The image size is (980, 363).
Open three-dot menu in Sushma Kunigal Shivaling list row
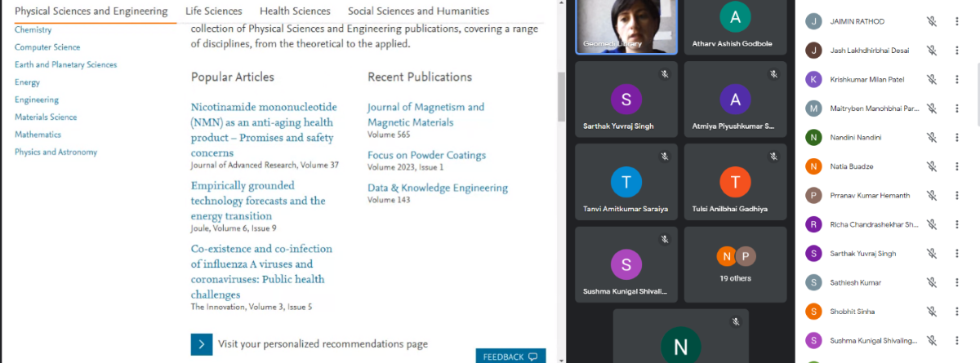pos(957,340)
